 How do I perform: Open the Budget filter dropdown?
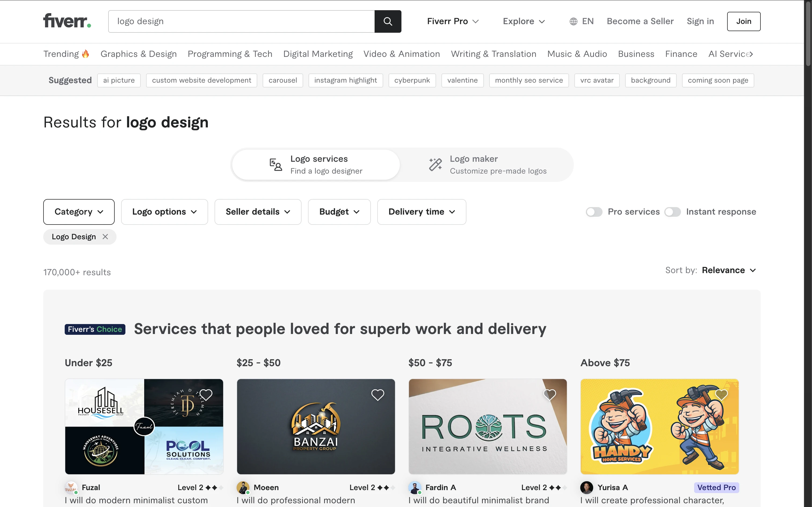(x=339, y=212)
